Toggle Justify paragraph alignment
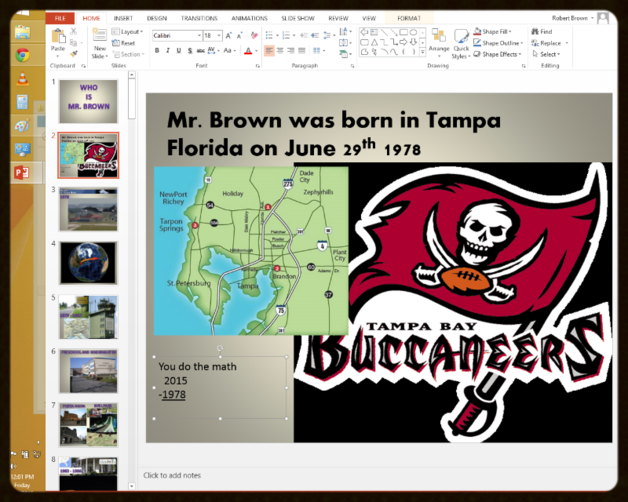Image resolution: width=628 pixels, height=502 pixels. pyautogui.click(x=302, y=50)
